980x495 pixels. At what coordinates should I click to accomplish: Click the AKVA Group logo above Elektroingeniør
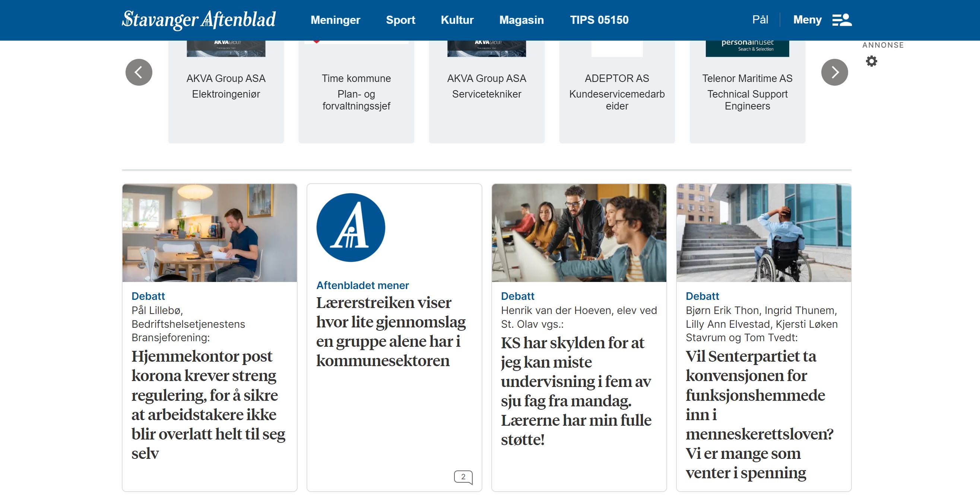click(226, 48)
